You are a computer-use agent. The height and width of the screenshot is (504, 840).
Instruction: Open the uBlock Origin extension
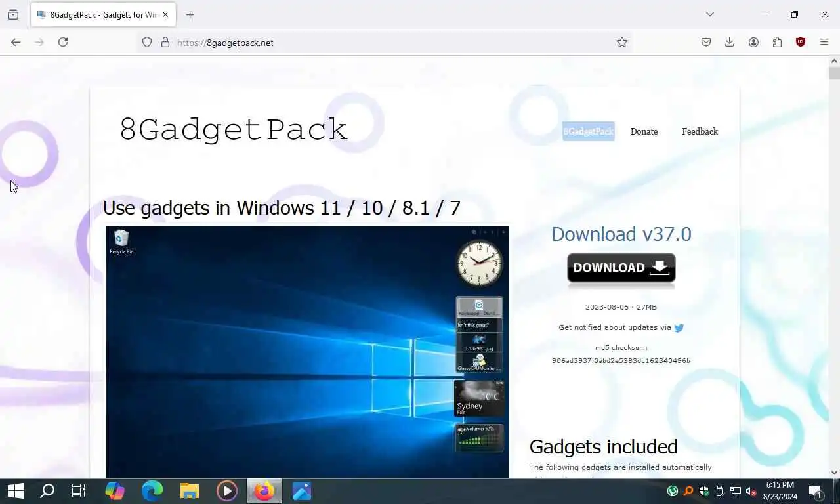(x=801, y=42)
